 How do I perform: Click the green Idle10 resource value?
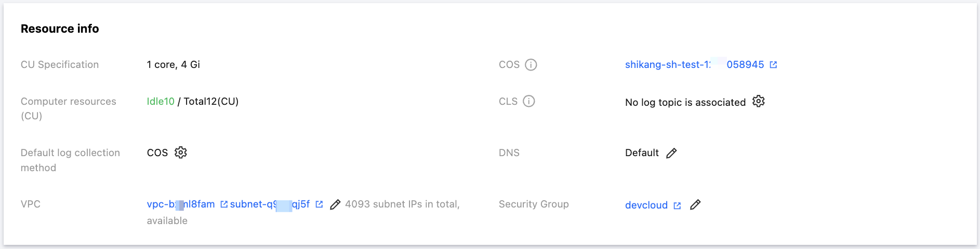[x=161, y=102]
